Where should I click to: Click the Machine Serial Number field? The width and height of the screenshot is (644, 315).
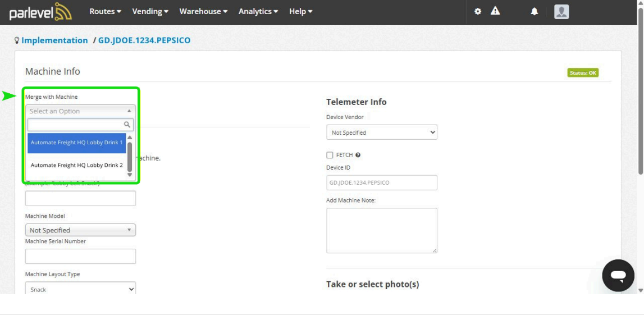[80, 257]
